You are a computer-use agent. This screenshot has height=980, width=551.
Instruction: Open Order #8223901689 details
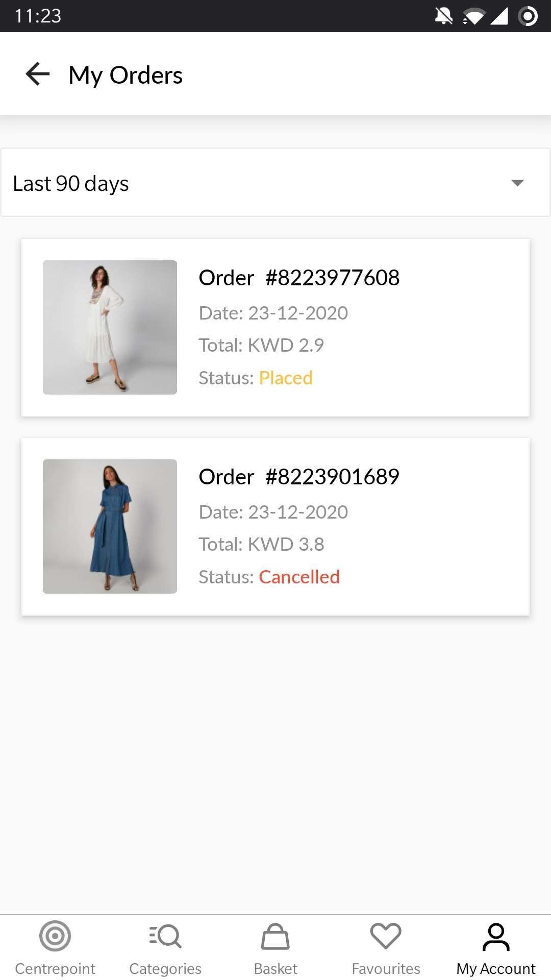pyautogui.click(x=299, y=477)
